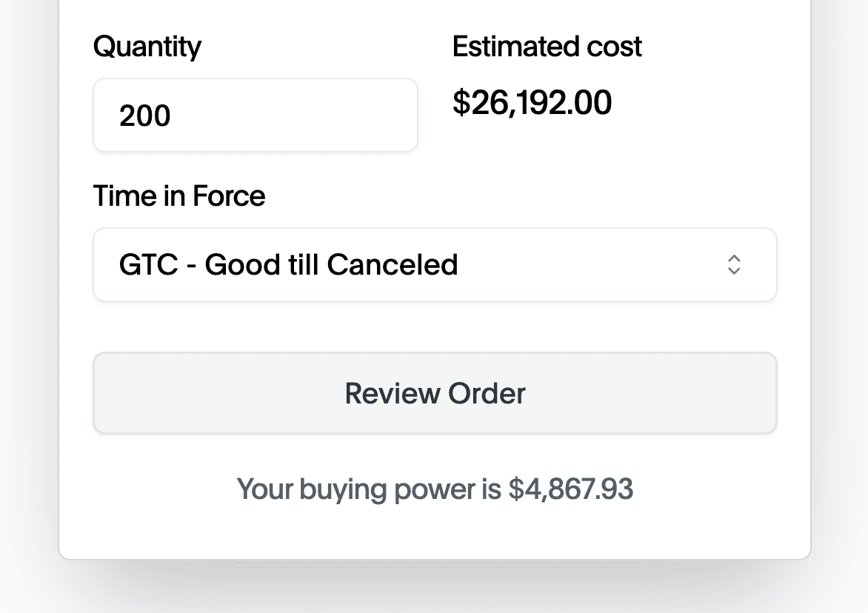Click the word Canceled in the selector
Image resolution: width=868 pixels, height=613 pixels.
(x=393, y=264)
